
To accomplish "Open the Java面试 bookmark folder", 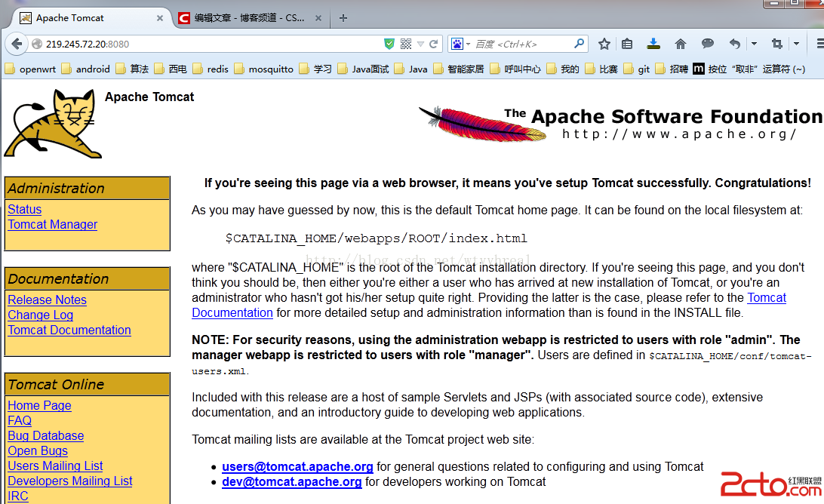I will point(364,69).
